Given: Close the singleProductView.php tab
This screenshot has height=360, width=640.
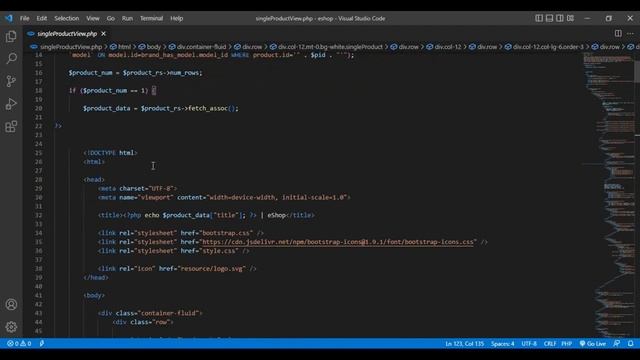Looking at the screenshot, I should 103,33.
